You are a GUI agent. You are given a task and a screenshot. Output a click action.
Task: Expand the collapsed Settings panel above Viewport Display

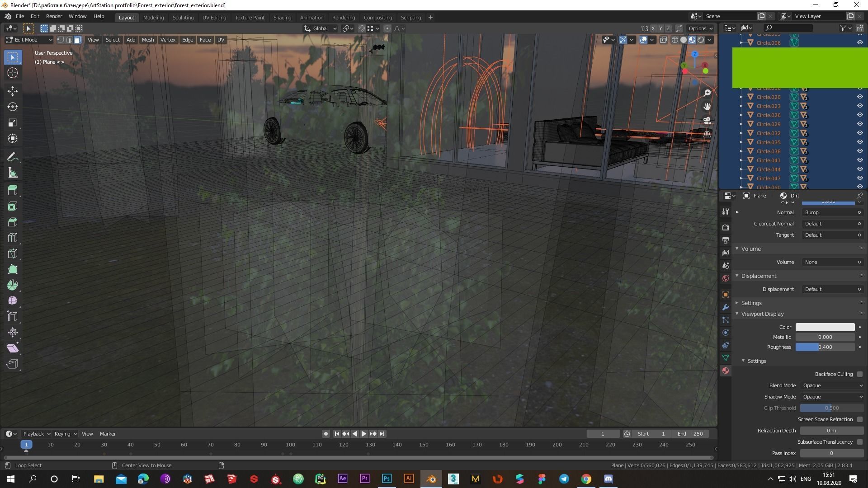point(751,303)
